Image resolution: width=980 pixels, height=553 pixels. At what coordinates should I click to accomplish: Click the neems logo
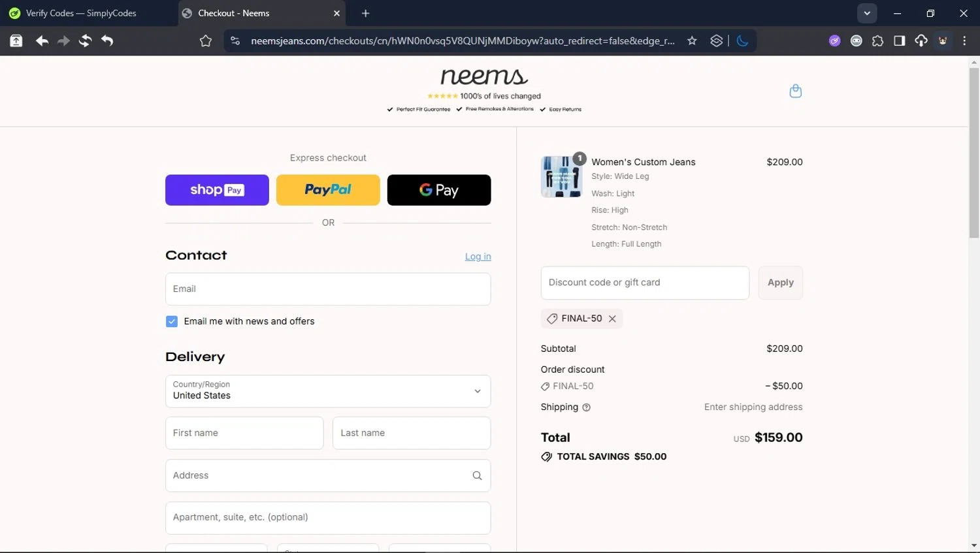click(484, 76)
